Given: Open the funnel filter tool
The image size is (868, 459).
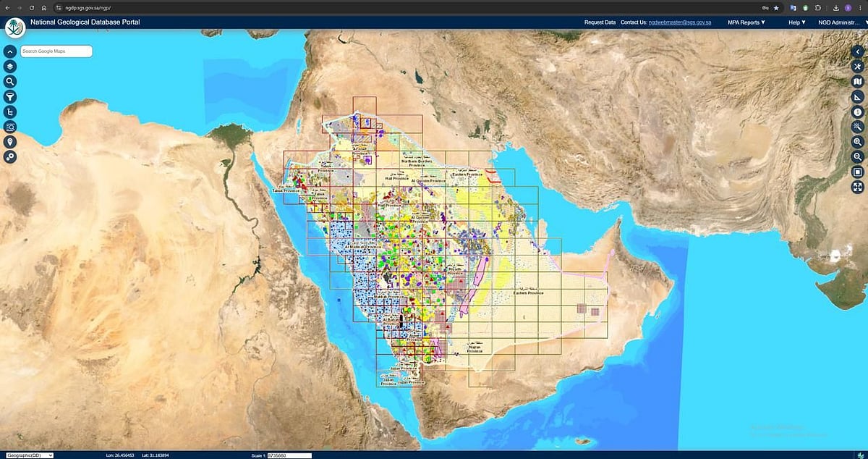Looking at the screenshot, I should click(x=10, y=97).
